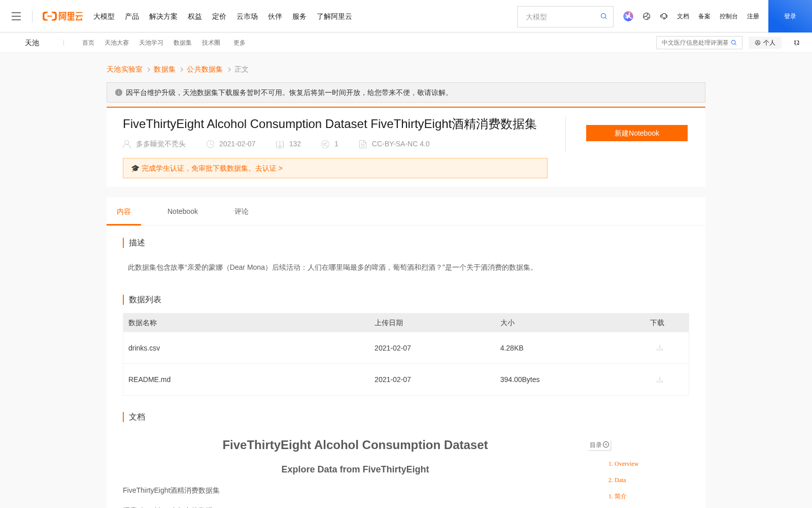Open the headset customer support icon
This screenshot has width=812, height=508.
click(664, 16)
